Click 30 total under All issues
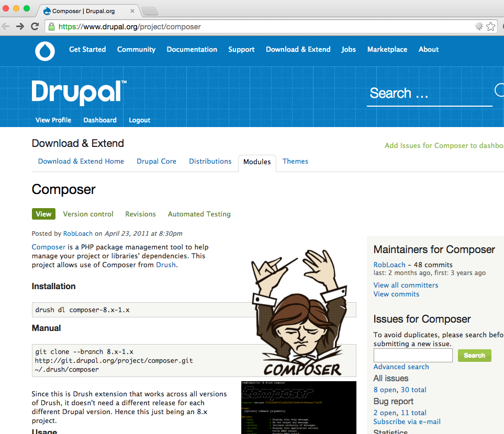The width and height of the screenshot is (504, 434). point(413,390)
